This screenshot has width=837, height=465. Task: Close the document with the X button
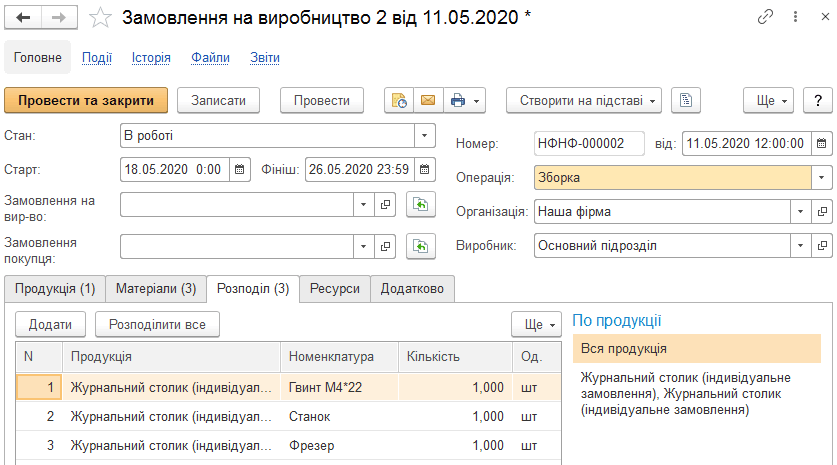(x=825, y=17)
